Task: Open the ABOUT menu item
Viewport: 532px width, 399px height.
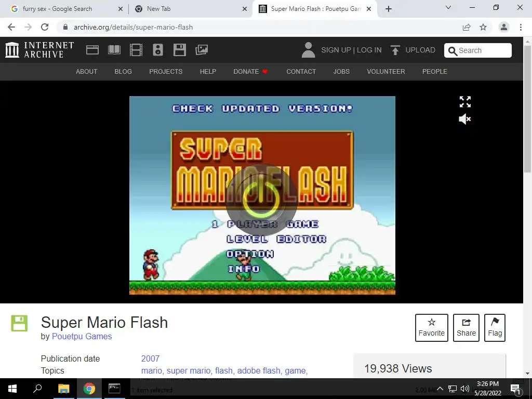Action: 87,72
